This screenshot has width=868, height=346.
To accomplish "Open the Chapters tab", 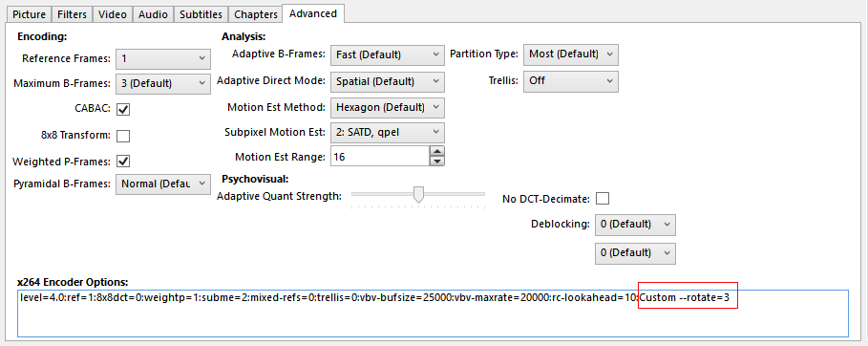I will (255, 14).
